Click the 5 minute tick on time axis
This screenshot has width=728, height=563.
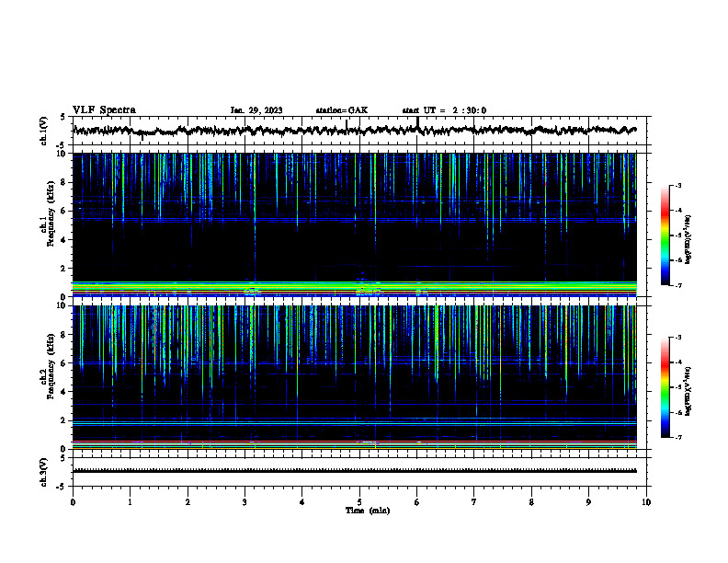359,502
